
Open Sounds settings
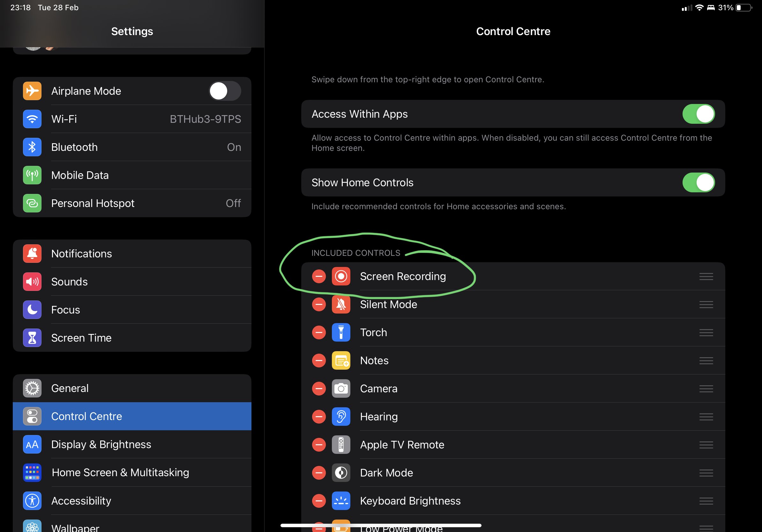132,282
